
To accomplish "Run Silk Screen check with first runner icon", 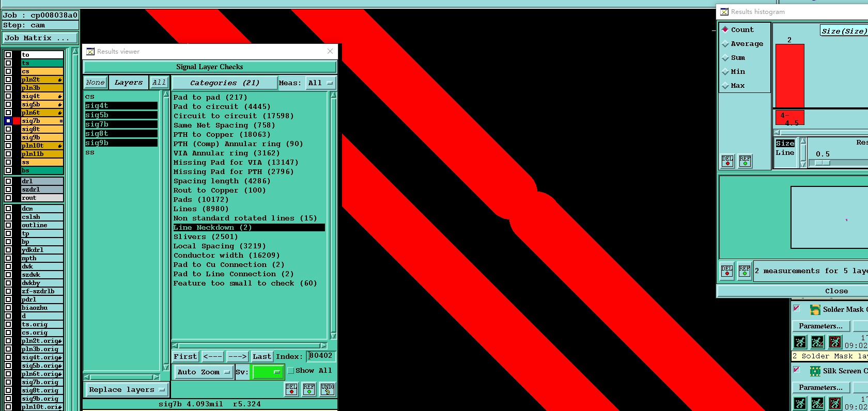I will point(800,403).
